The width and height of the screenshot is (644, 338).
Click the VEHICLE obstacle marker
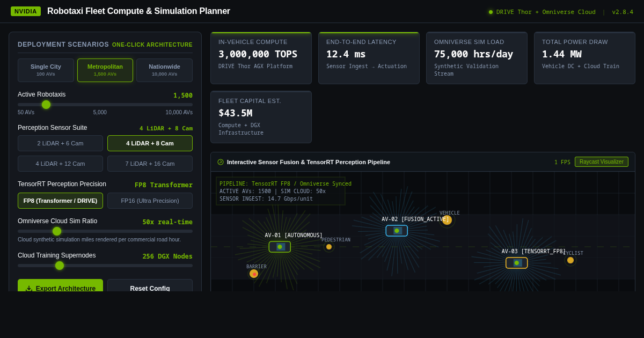447,220
